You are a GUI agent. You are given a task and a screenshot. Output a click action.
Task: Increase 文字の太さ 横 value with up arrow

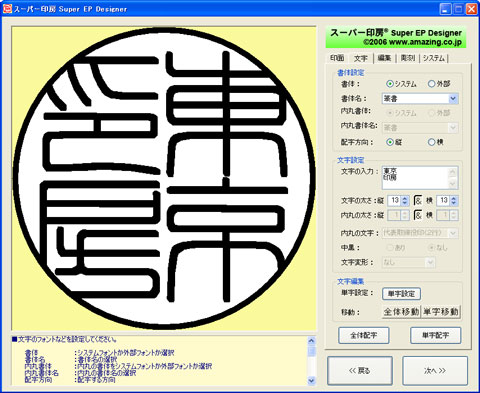point(454,198)
